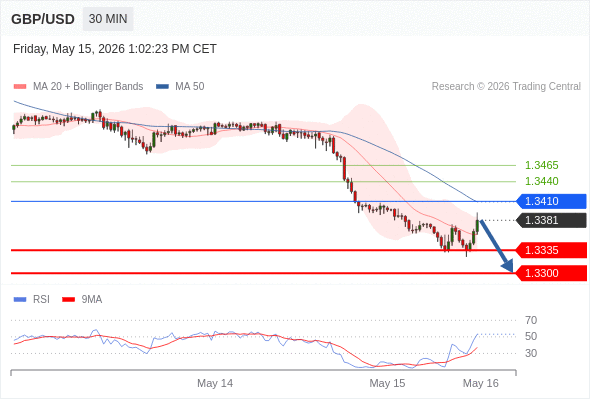The image size is (590, 400).
Task: Click the May 15 date axis label
Action: [387, 383]
